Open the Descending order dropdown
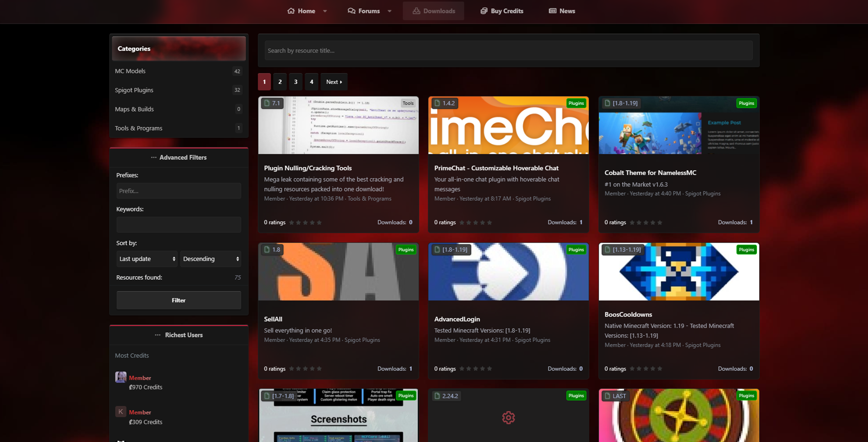Screen dimensions: 868x442 (210, 259)
